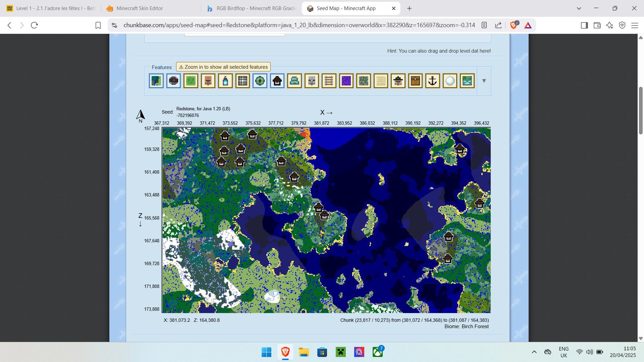
Task: Open the Wi-Fi network tray icon
Action: coord(580,352)
